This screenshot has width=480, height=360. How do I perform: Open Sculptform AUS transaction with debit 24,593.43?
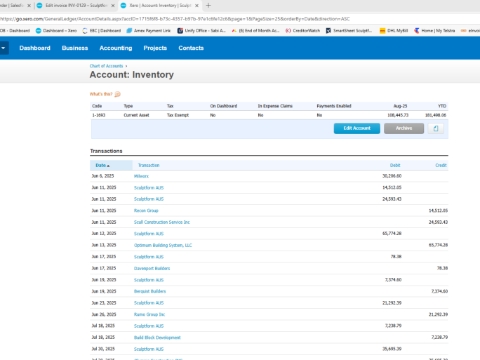coord(149,199)
